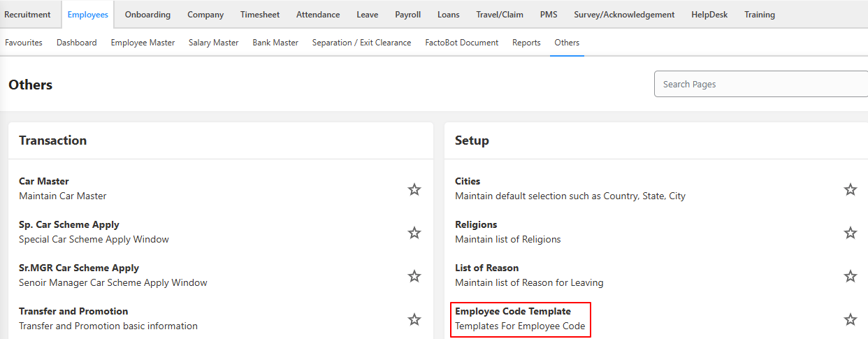Mark Sr.MGR Car Scheme Apply as favourite
Screen dimensions: 868x339
point(414,276)
